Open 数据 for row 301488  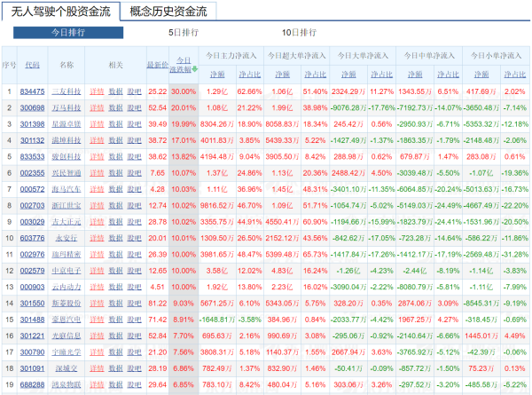(x=115, y=320)
